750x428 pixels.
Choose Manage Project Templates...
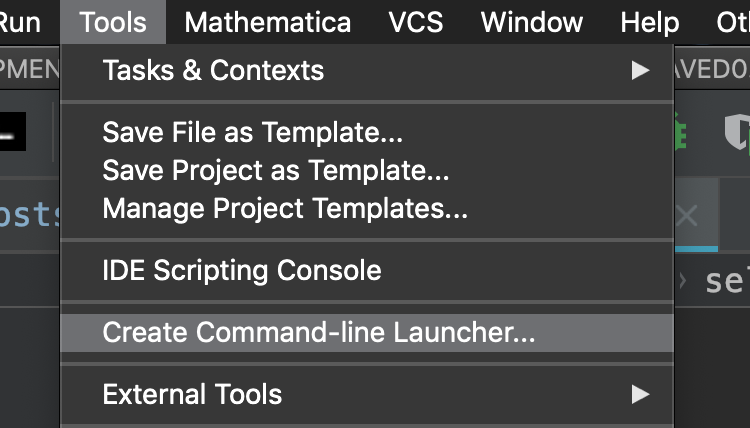(x=285, y=209)
